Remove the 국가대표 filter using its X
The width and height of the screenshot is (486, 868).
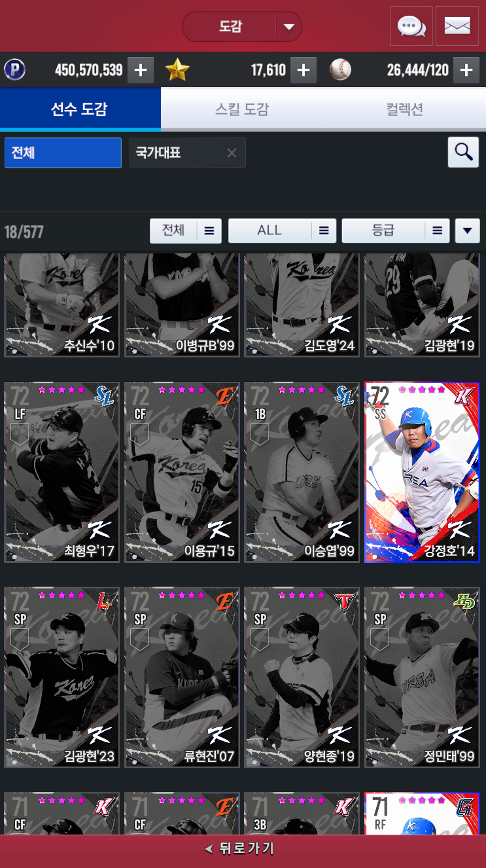click(232, 153)
